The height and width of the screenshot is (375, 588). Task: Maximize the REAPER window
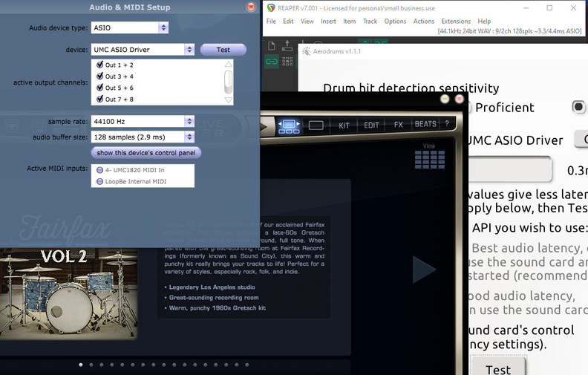click(549, 8)
